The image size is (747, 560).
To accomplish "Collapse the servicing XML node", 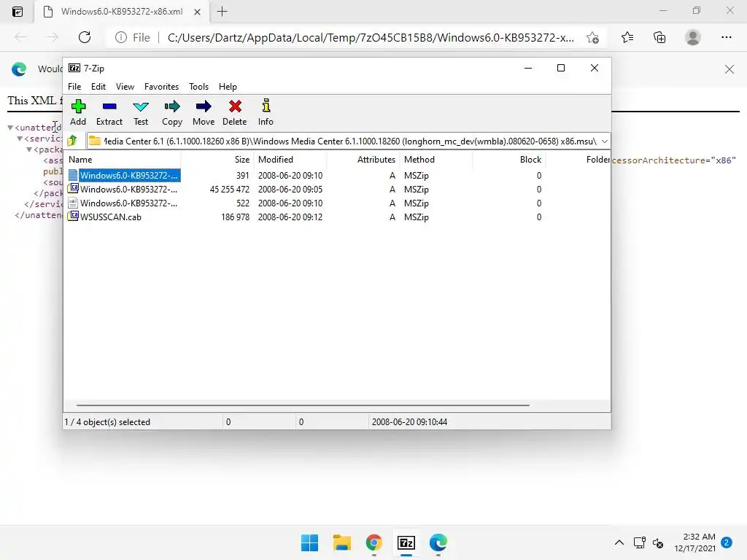I will point(20,139).
